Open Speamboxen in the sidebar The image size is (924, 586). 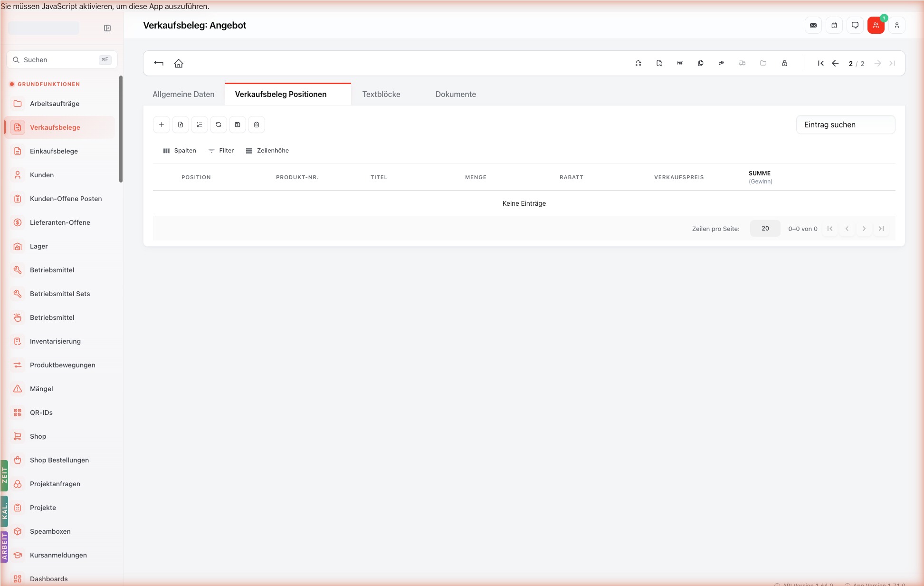[x=59, y=531]
